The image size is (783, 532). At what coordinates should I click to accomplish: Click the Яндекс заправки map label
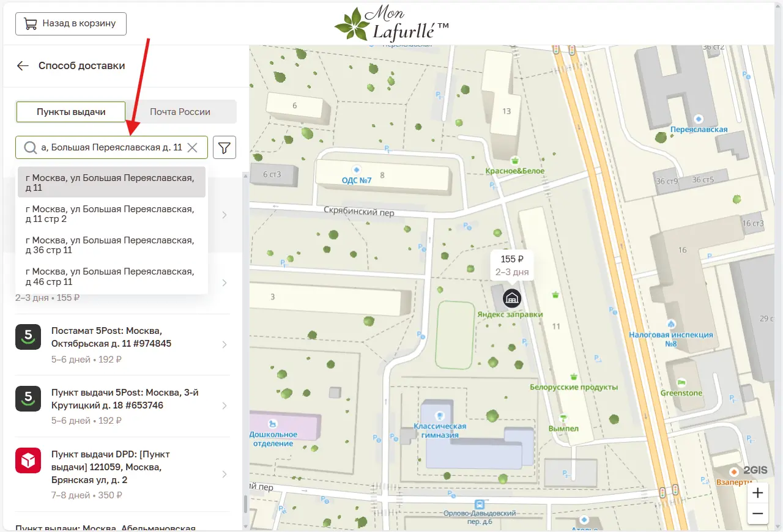(510, 314)
